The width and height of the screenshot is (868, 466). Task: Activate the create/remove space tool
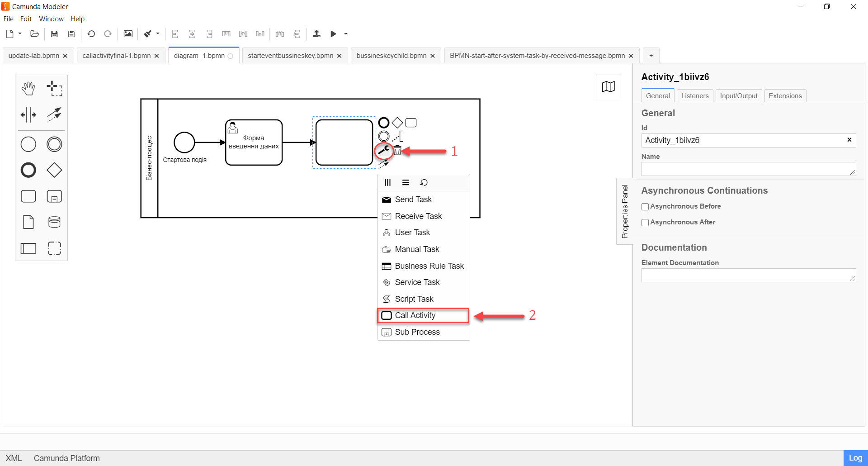(x=28, y=114)
